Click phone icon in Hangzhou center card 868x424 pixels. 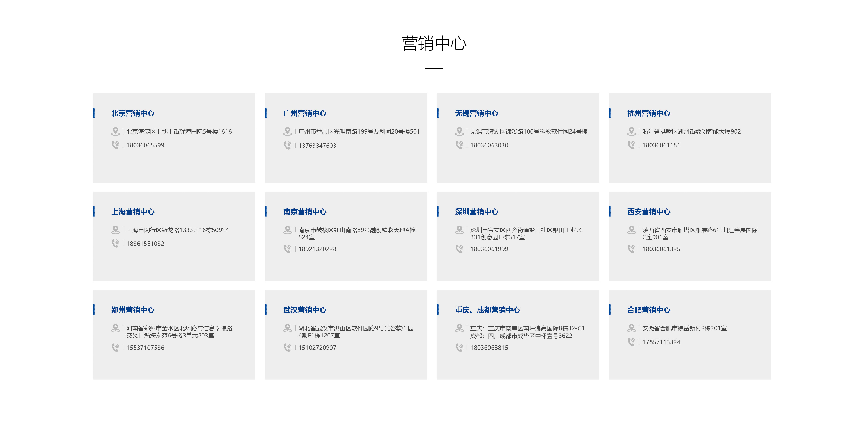click(631, 145)
